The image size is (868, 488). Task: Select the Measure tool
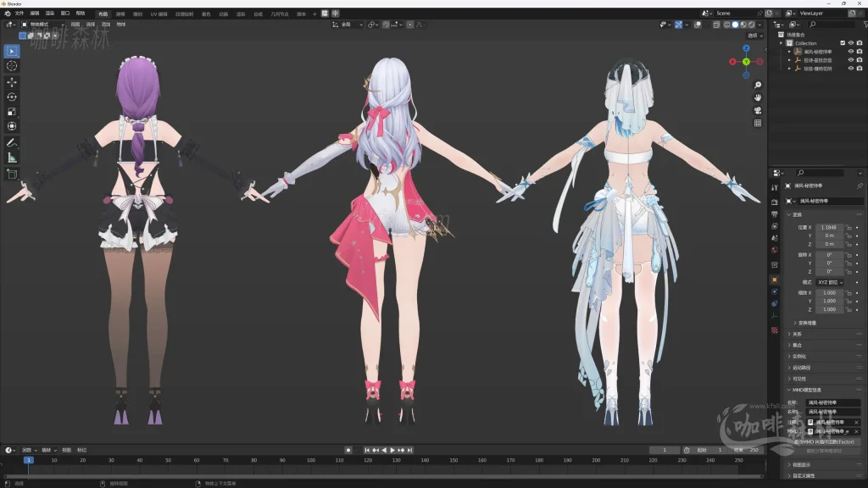12,158
